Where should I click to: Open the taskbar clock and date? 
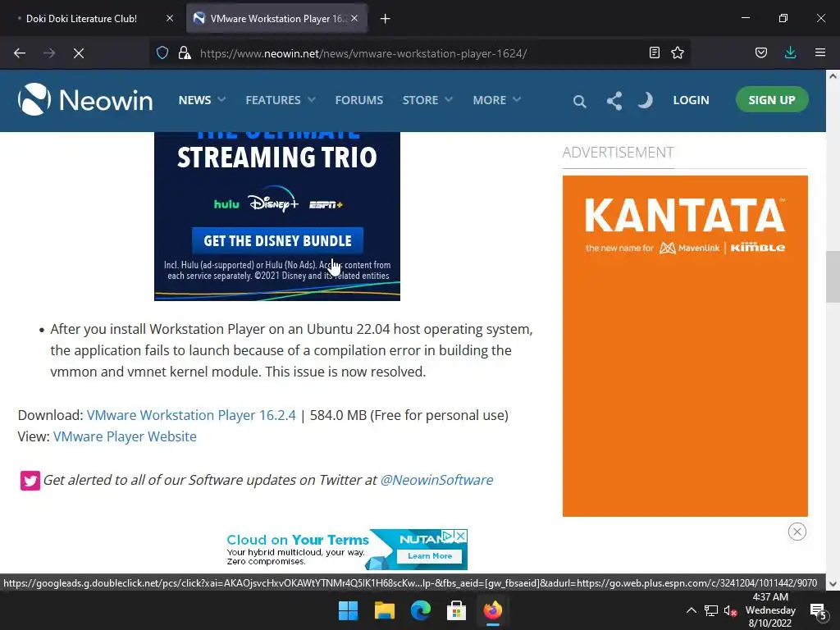point(770,610)
